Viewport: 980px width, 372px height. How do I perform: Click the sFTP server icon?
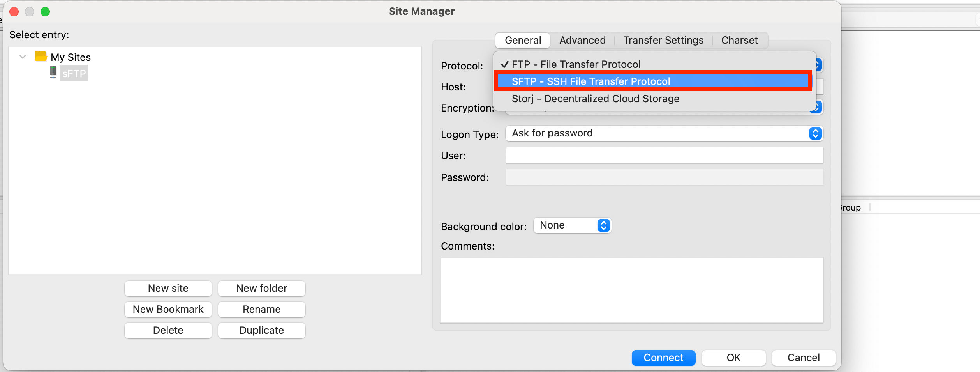pyautogui.click(x=53, y=73)
